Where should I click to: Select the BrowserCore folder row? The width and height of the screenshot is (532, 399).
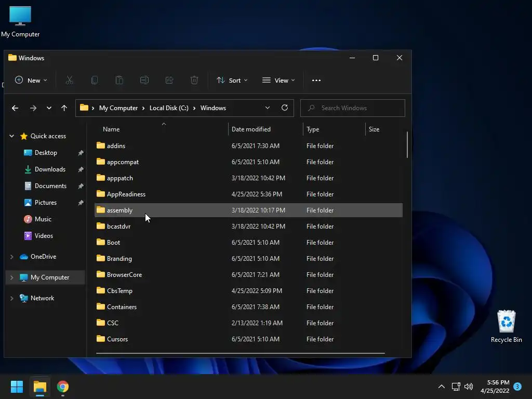(248, 274)
